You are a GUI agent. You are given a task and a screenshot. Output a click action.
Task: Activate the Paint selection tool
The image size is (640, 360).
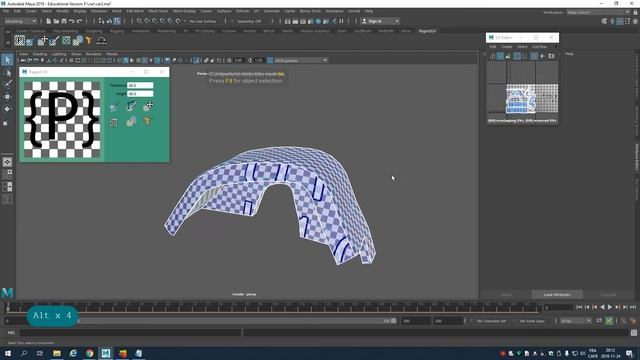point(7,84)
